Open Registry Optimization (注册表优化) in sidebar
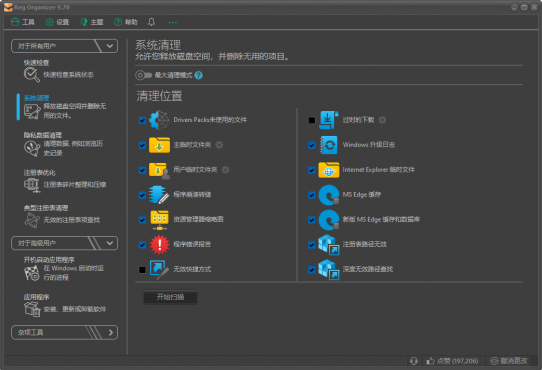The width and height of the screenshot is (542, 370). [x=65, y=180]
